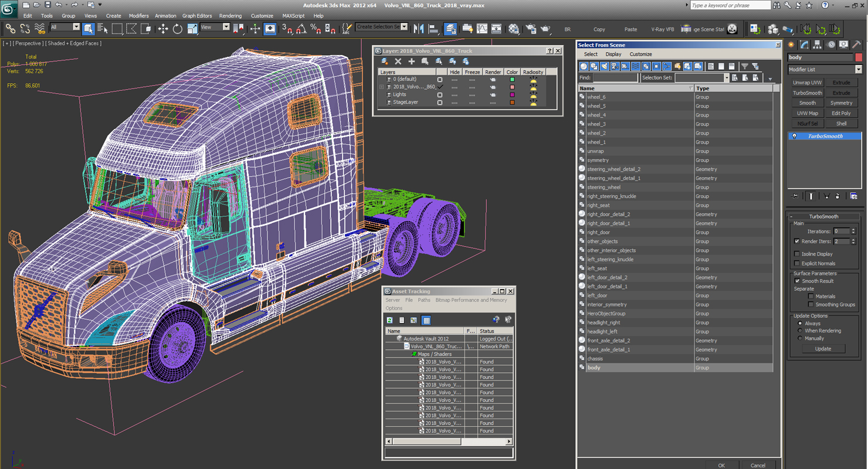This screenshot has width=868, height=469.
Task: Open the Modifiers menu
Action: click(139, 16)
